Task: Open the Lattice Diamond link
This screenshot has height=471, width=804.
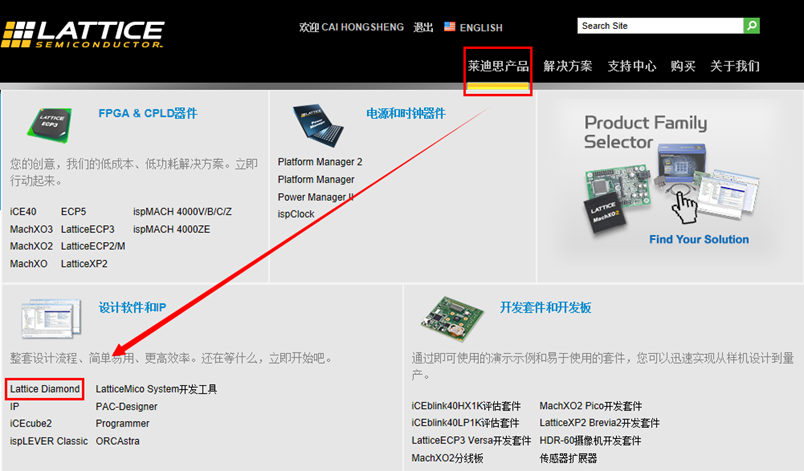Action: point(45,389)
